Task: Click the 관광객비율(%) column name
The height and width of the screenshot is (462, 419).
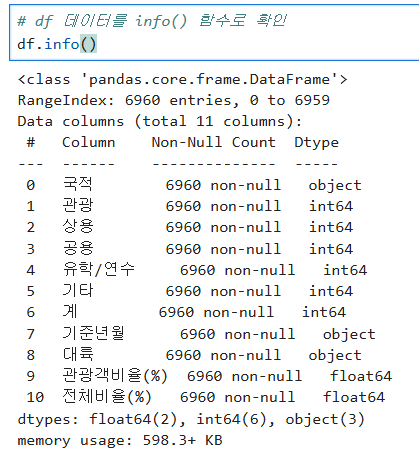Action: (115, 376)
